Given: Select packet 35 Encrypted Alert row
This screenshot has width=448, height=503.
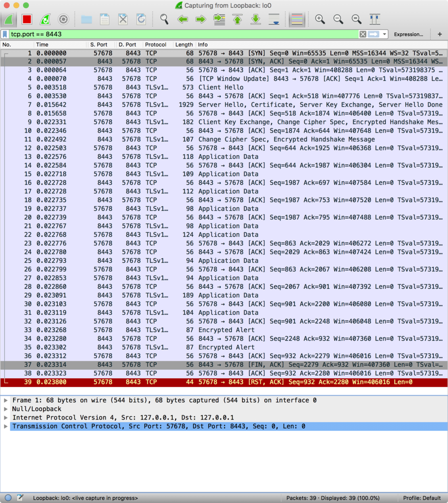Looking at the screenshot, I should tap(224, 347).
